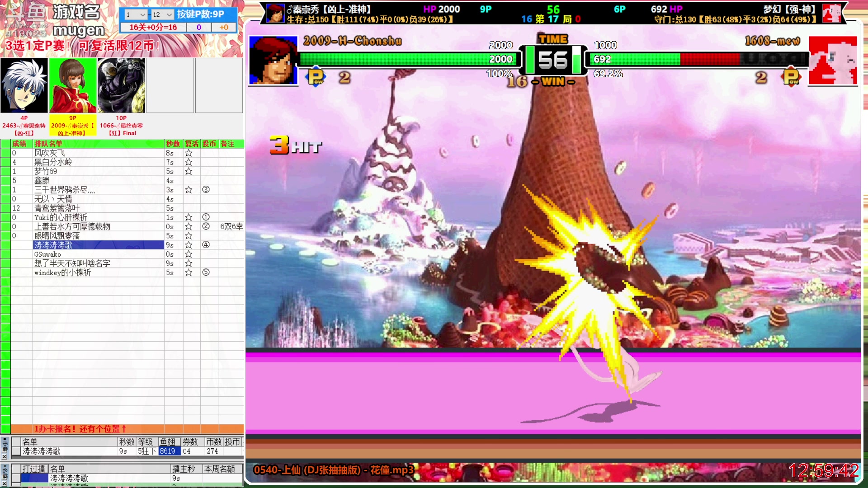
Task: Close the 币榜 panel with its X
Action: click(x=4, y=457)
